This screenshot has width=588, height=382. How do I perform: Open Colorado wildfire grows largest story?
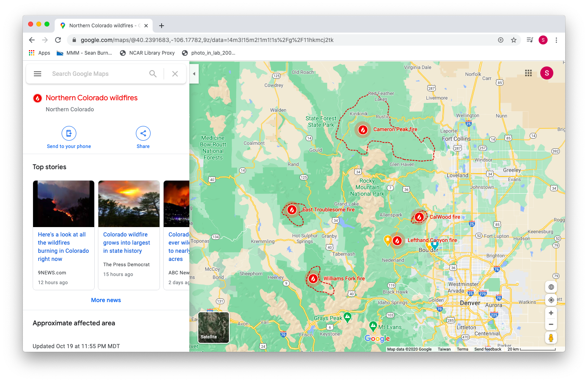pos(126,243)
